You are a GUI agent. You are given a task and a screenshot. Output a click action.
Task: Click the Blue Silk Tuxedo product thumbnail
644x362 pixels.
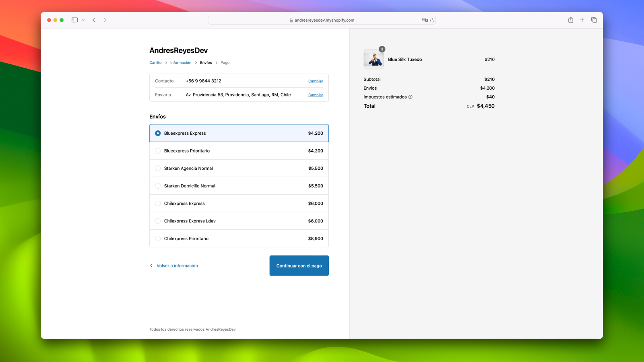pyautogui.click(x=374, y=59)
